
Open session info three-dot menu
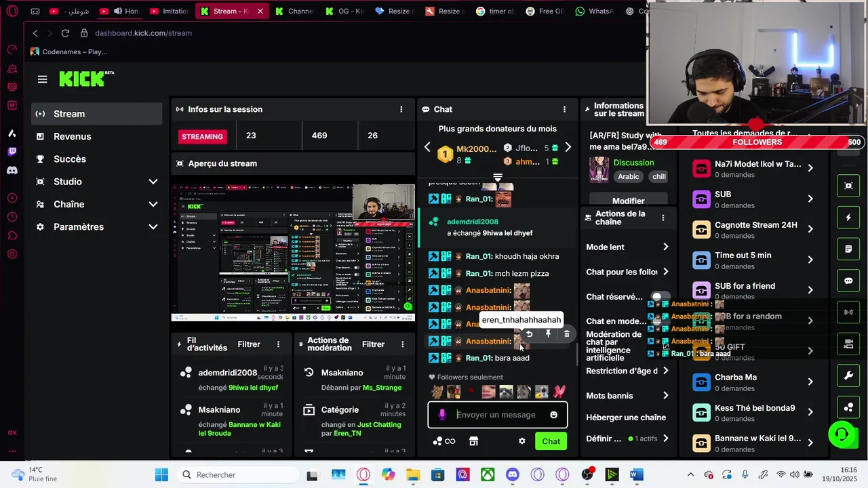tap(401, 109)
